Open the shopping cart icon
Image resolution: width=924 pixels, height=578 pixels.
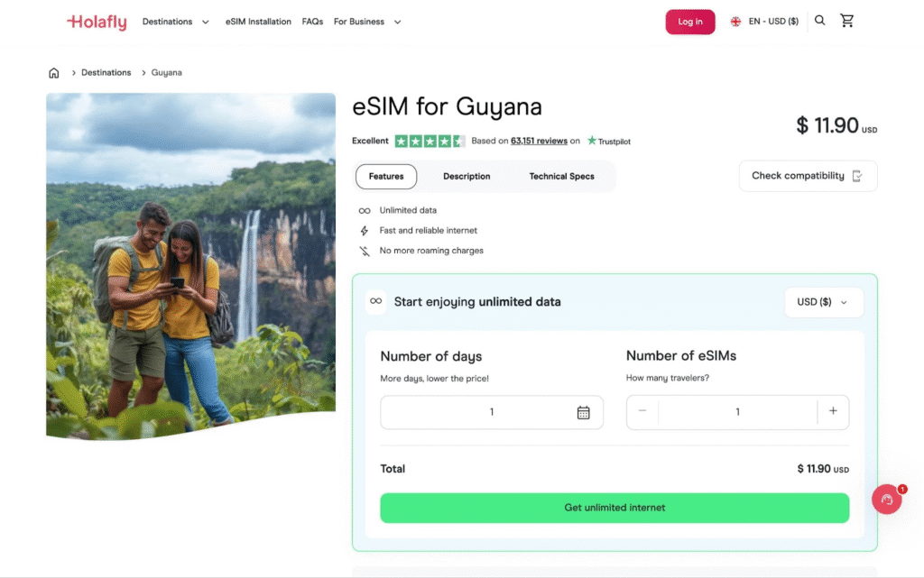(x=846, y=20)
